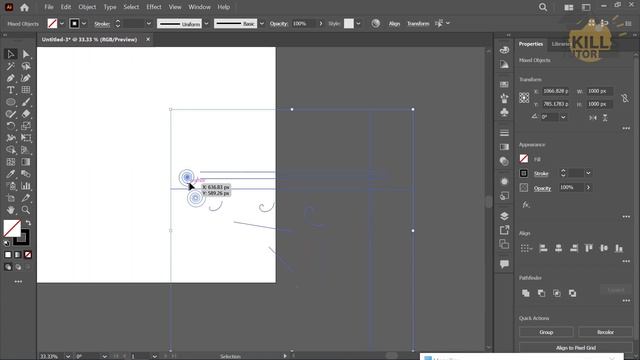Open the Align To options dropdown
This screenshot has height=360, width=640.
coord(527,248)
